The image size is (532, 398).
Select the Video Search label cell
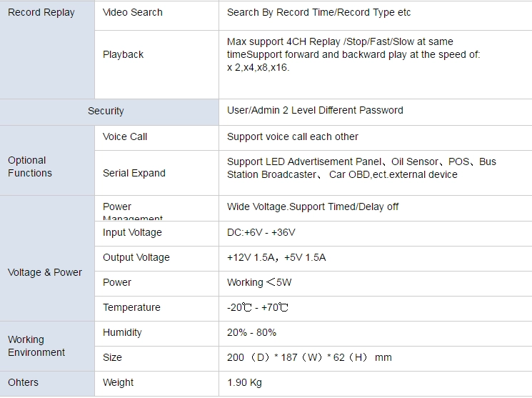pos(157,16)
